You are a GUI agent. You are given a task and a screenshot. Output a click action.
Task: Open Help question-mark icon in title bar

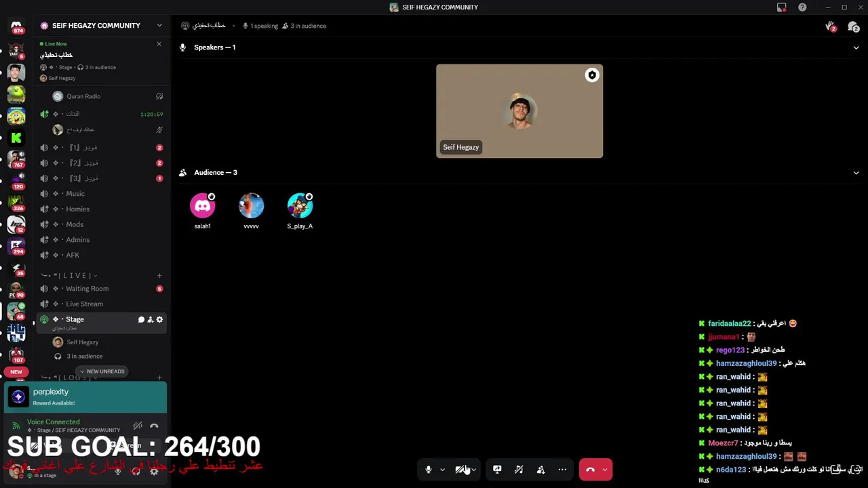[802, 7]
